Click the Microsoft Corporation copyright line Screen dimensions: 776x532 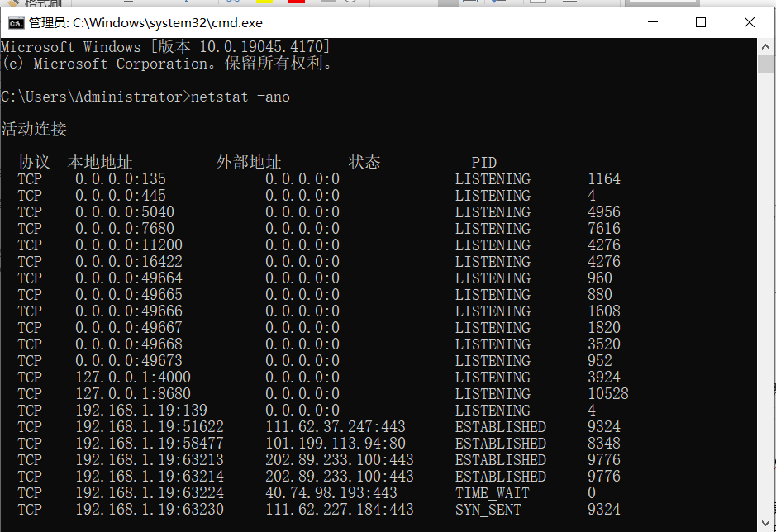pos(166,64)
